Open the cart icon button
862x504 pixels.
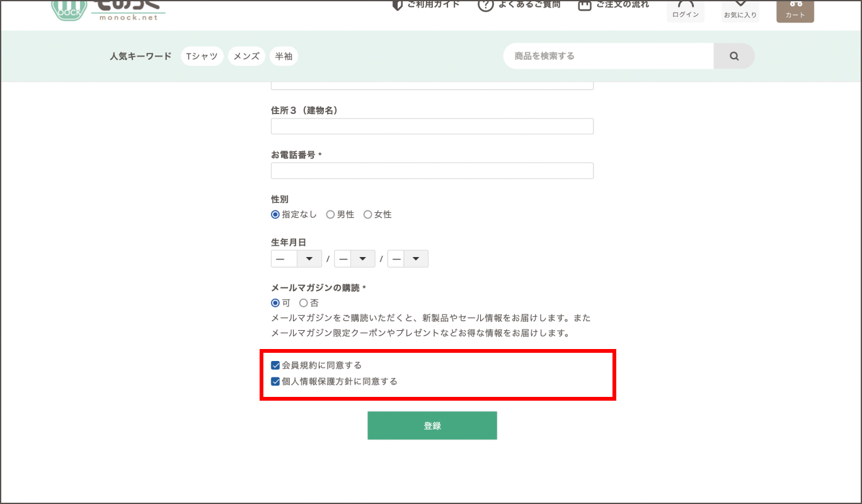click(x=795, y=9)
